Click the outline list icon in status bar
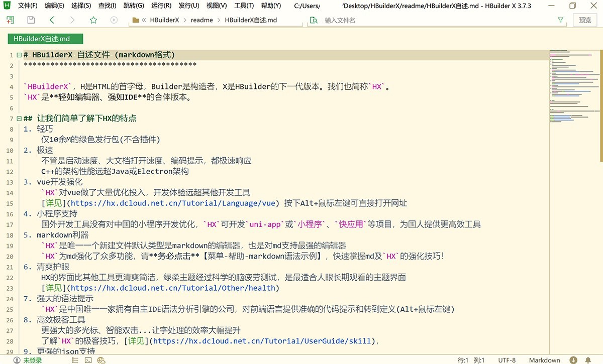The height and width of the screenshot is (364, 603). click(x=75, y=360)
